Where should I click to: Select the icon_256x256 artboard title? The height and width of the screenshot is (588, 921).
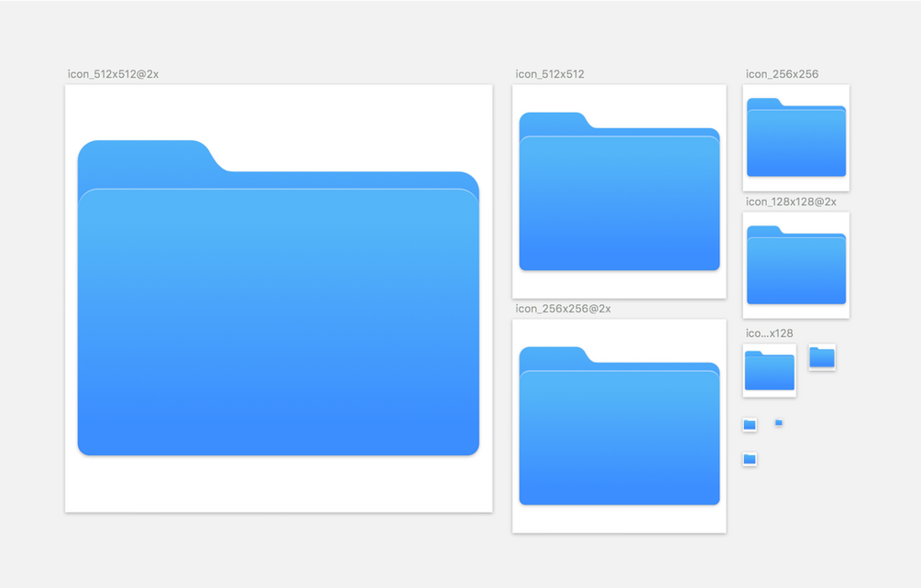[782, 74]
